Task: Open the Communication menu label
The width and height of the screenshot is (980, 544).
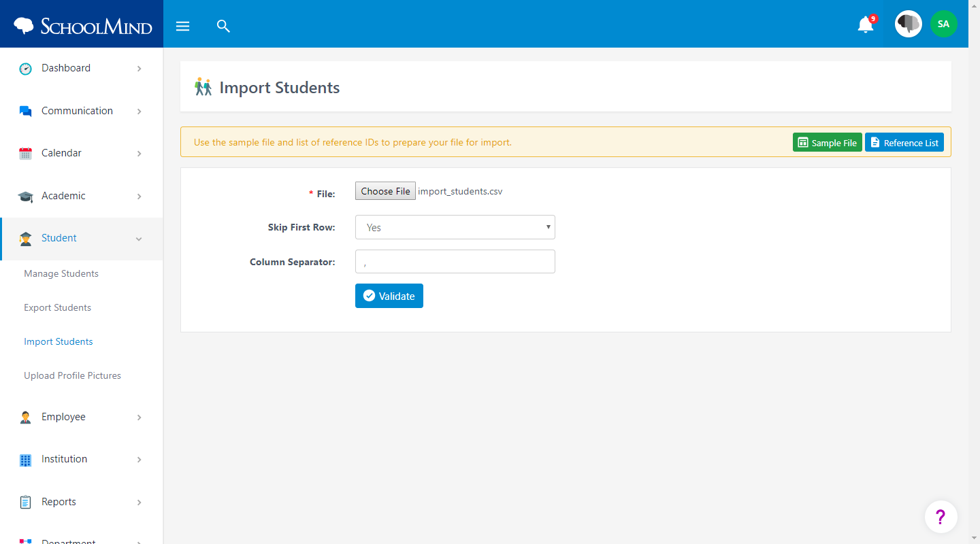Action: coord(77,111)
